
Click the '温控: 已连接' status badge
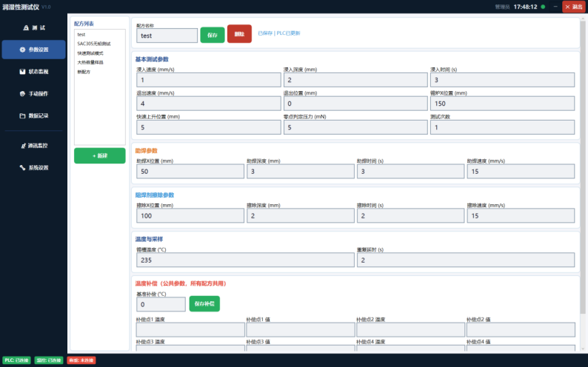pos(49,360)
